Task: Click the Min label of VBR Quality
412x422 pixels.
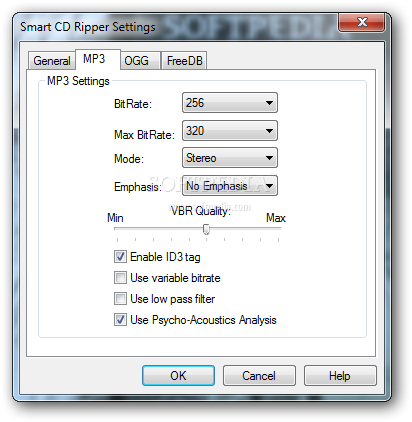Action: 115,218
